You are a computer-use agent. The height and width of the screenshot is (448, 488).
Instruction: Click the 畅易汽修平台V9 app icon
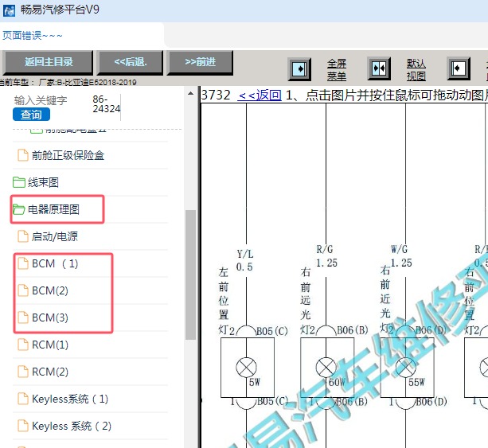click(x=9, y=10)
